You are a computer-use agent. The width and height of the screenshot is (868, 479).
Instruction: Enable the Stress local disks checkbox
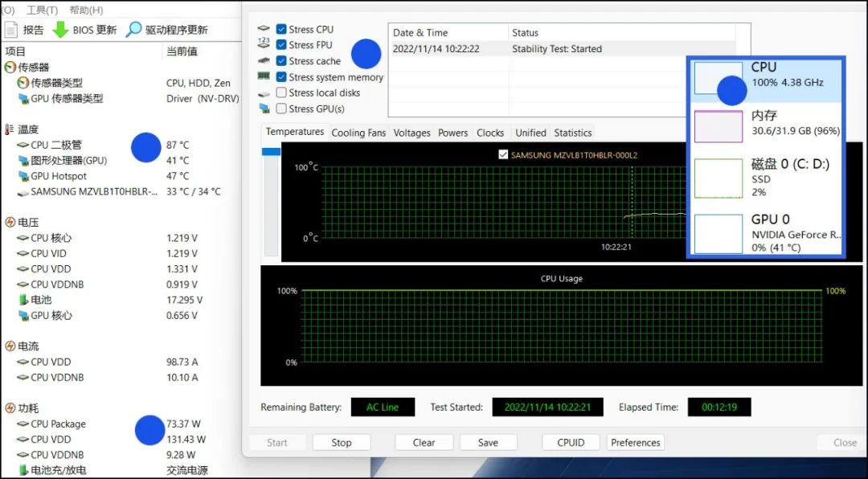tap(281, 92)
